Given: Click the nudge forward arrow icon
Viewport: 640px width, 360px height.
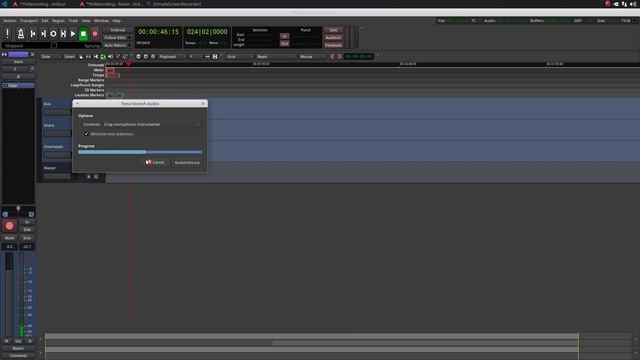Looking at the screenshot, I should (x=339, y=57).
